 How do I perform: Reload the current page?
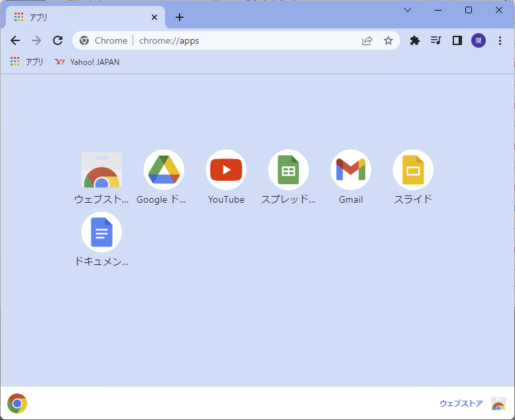click(x=58, y=40)
